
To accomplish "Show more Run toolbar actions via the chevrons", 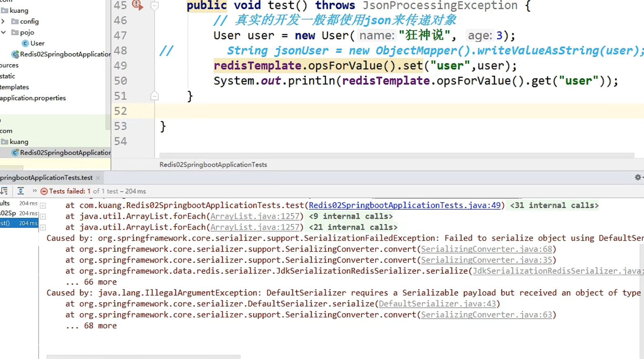I will (x=35, y=191).
